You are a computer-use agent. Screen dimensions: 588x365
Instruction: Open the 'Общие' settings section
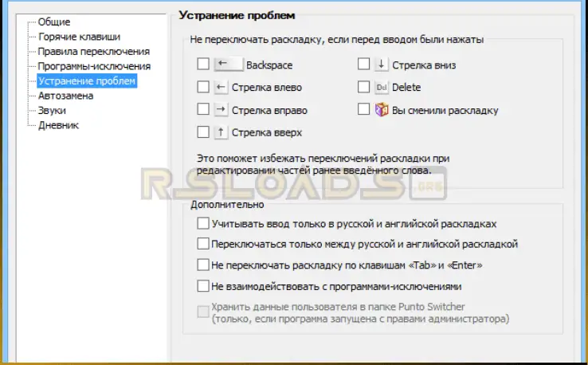tap(53, 22)
